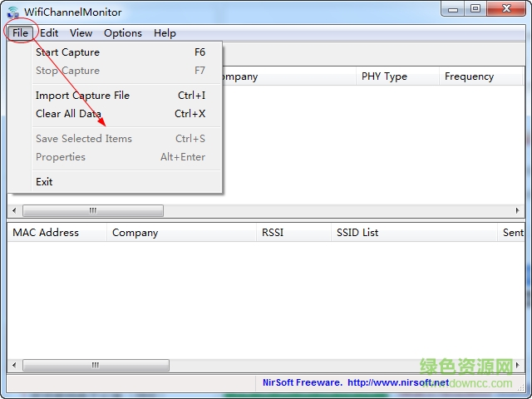532x399 pixels.
Task: Select Start Capture from the File menu
Action: tap(67, 52)
